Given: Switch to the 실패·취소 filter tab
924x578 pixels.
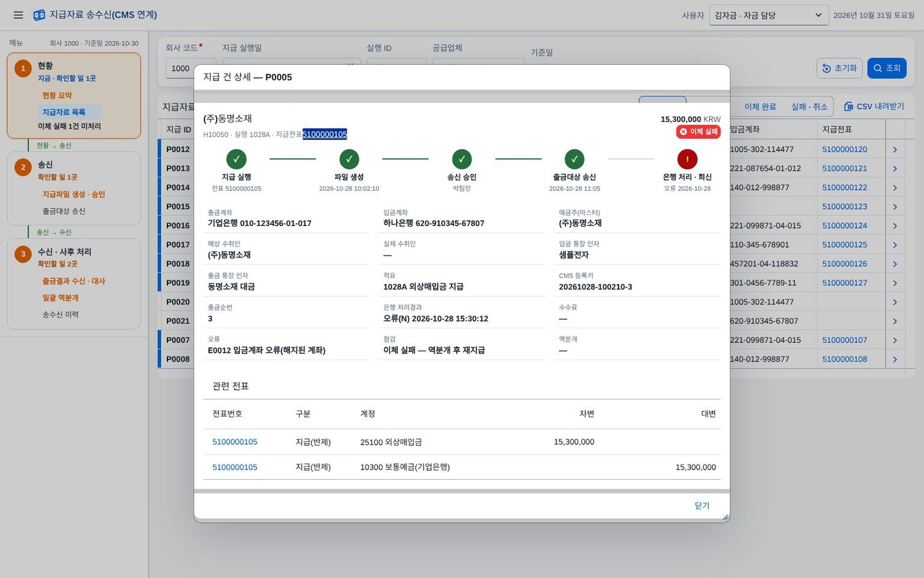Looking at the screenshot, I should [x=809, y=107].
